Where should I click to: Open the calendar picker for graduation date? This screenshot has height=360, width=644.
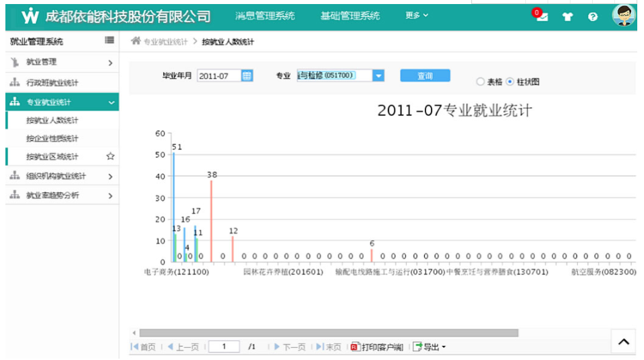point(247,76)
